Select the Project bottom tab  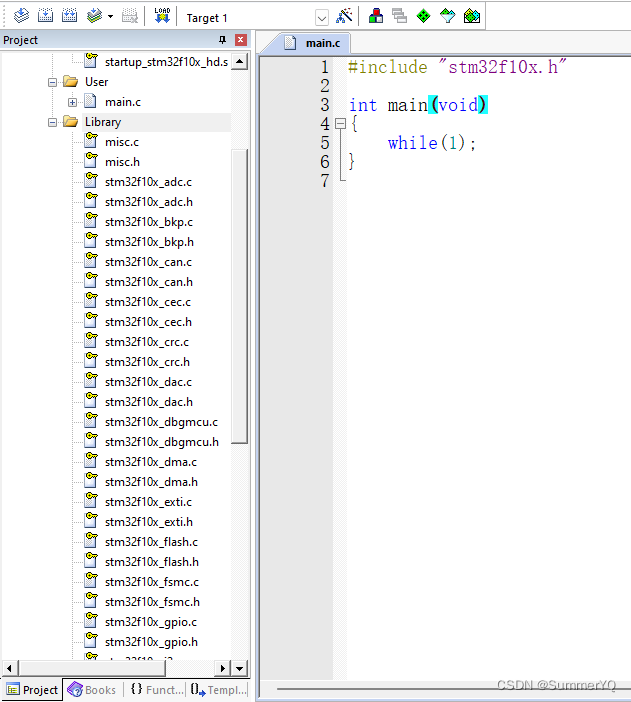[x=32, y=690]
